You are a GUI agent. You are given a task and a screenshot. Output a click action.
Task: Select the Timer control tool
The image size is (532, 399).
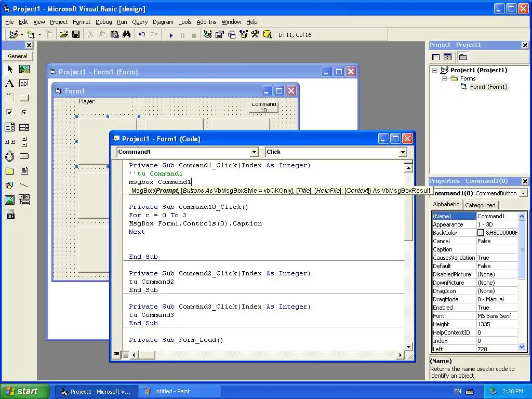tap(10, 156)
